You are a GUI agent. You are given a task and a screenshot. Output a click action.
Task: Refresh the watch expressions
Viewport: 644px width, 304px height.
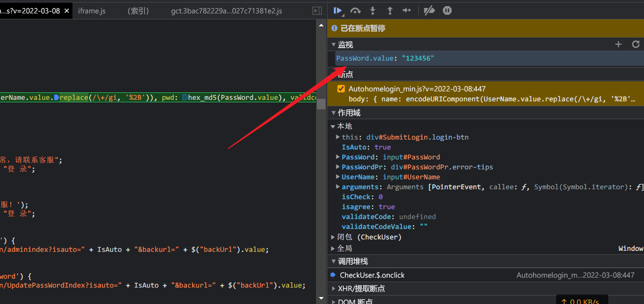point(636,44)
